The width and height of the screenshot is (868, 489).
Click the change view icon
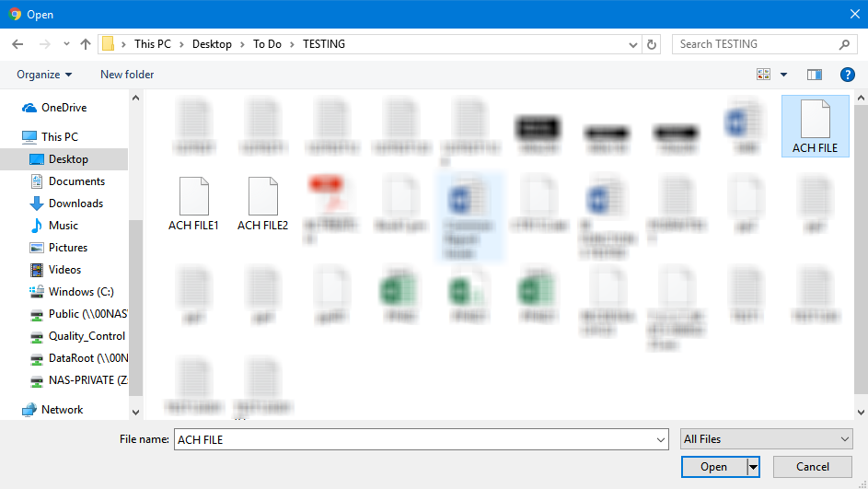pyautogui.click(x=764, y=75)
